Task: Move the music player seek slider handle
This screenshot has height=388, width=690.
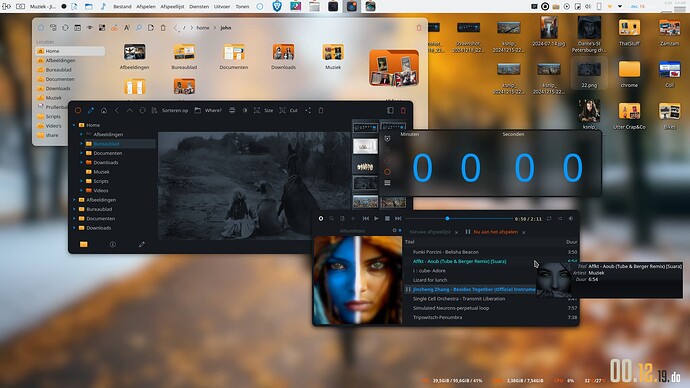Action: coord(447,218)
